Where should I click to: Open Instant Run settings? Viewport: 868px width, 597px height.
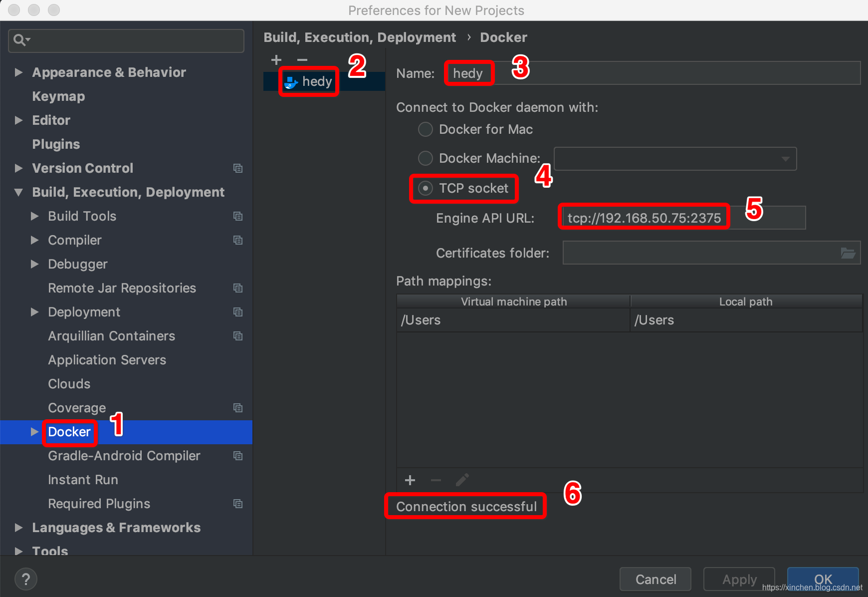83,480
